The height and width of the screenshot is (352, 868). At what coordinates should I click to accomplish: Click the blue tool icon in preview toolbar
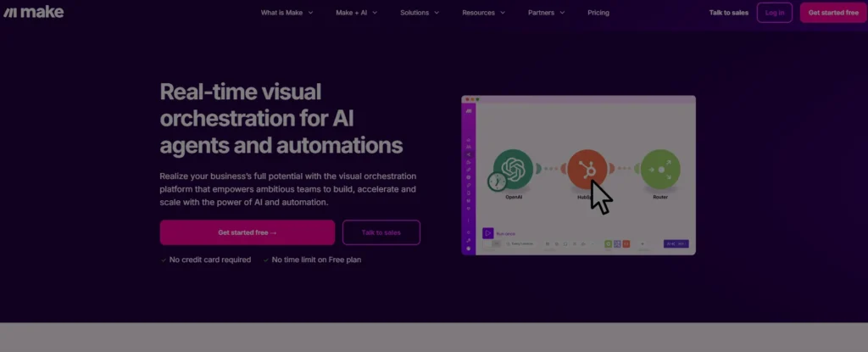(617, 244)
